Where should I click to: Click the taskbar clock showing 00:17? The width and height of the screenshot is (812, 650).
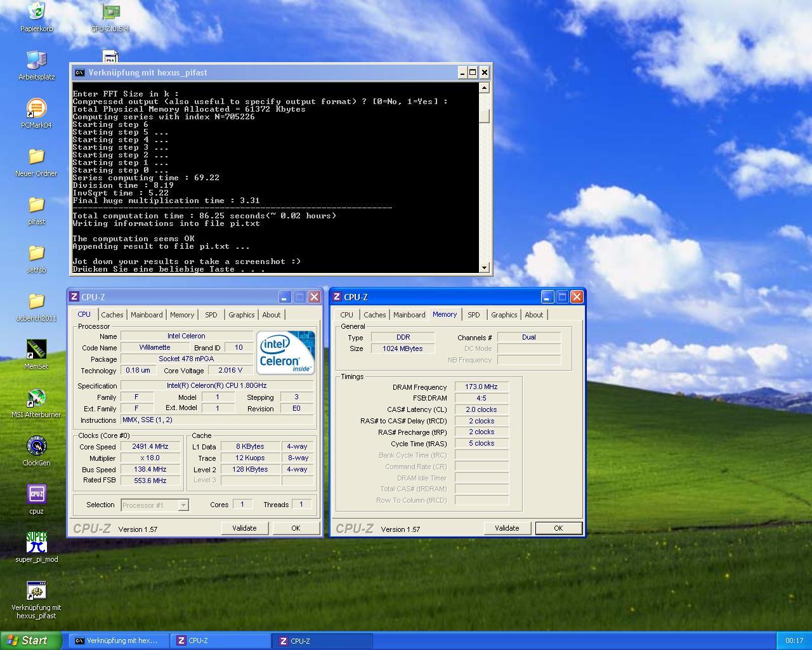click(794, 640)
